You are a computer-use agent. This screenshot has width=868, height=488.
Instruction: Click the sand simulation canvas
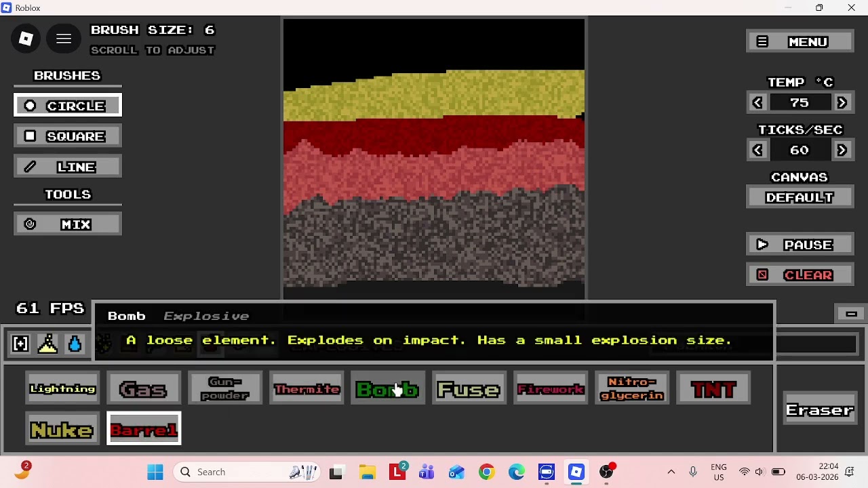[434, 159]
